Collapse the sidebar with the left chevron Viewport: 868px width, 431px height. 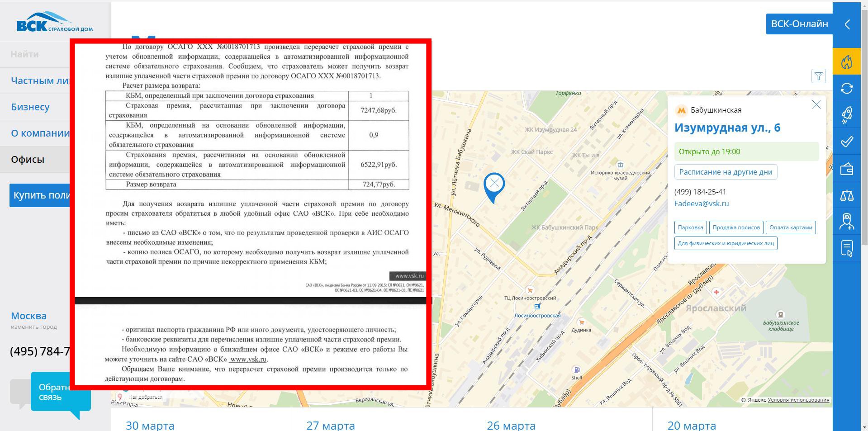pyautogui.click(x=847, y=24)
